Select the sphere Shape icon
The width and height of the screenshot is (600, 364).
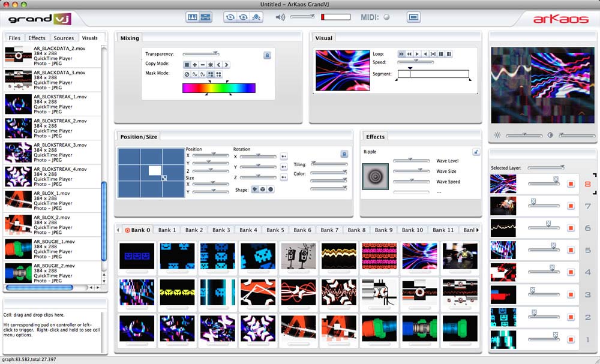[271, 189]
